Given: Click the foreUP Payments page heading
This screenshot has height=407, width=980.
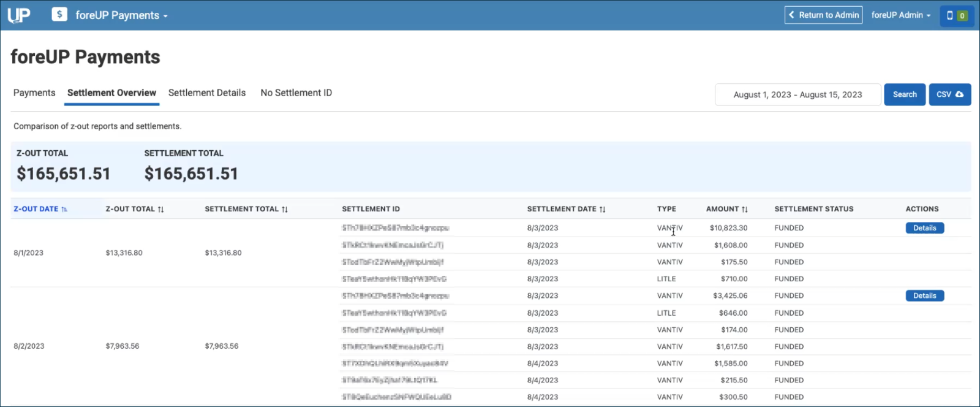Looking at the screenshot, I should 85,57.
